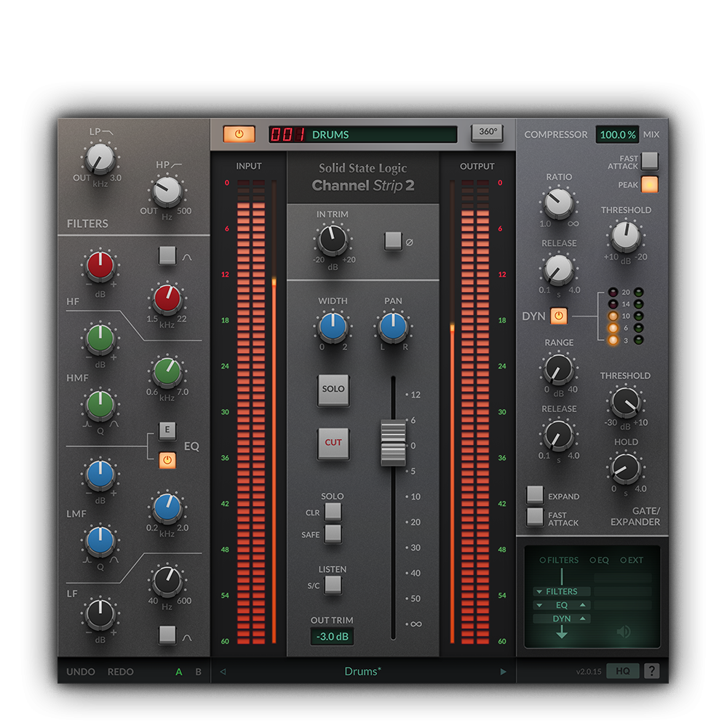Image resolution: width=727 pixels, height=728 pixels.
Task: Go to next preset with right arrow
Action: coord(504,671)
